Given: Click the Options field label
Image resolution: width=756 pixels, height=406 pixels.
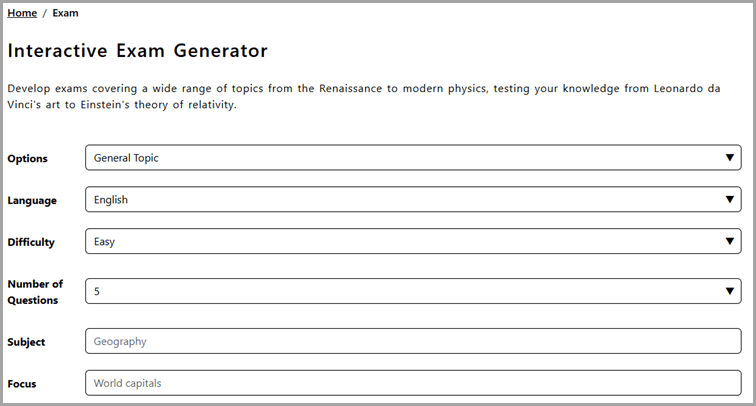Looking at the screenshot, I should (27, 159).
